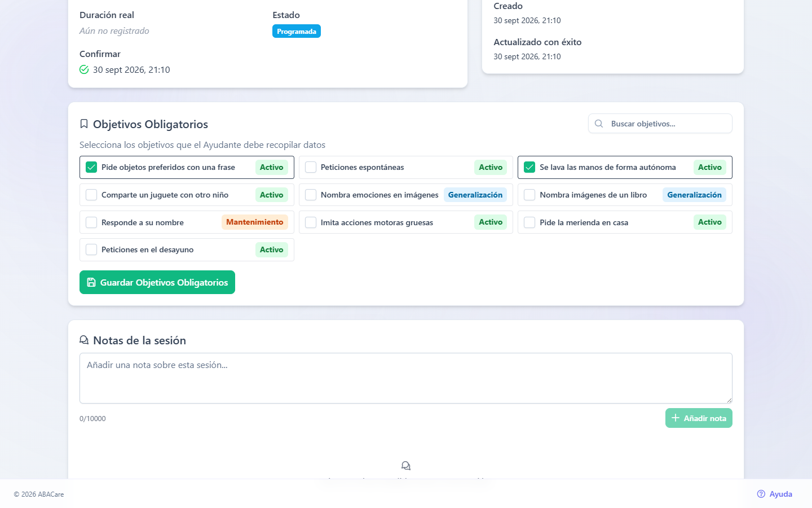The width and height of the screenshot is (812, 508).
Task: Click the Actualizado con éxito label
Action: click(x=537, y=42)
